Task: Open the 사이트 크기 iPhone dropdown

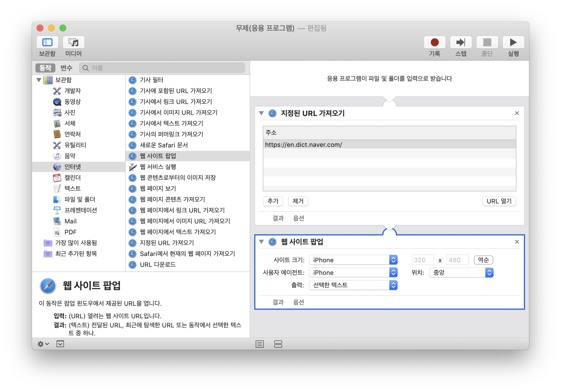Action: (353, 260)
